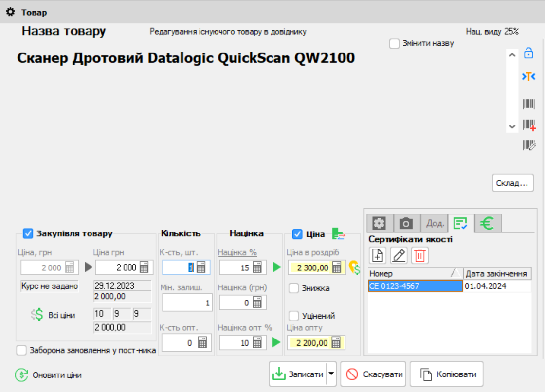Click the barcode with red plus icon
The height and width of the screenshot is (392, 545).
tap(528, 125)
